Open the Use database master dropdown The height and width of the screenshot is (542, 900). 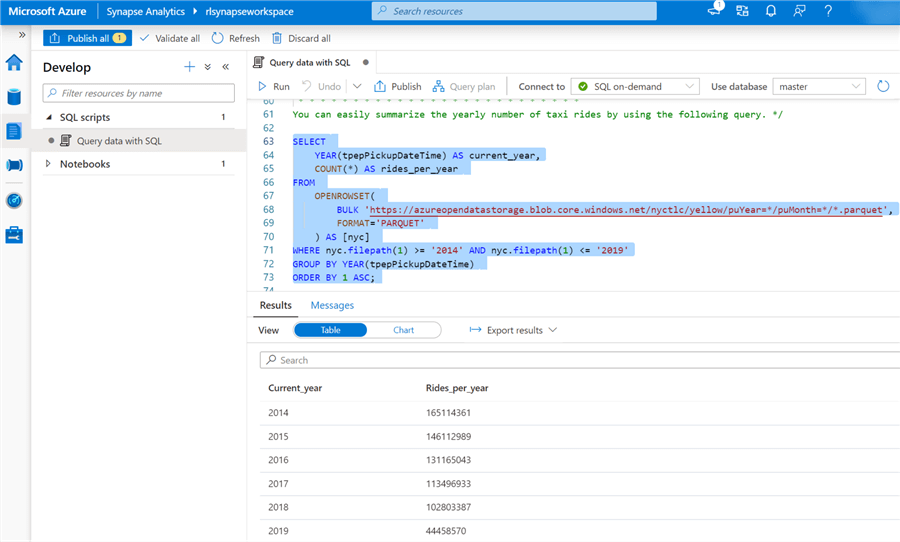[x=817, y=87]
